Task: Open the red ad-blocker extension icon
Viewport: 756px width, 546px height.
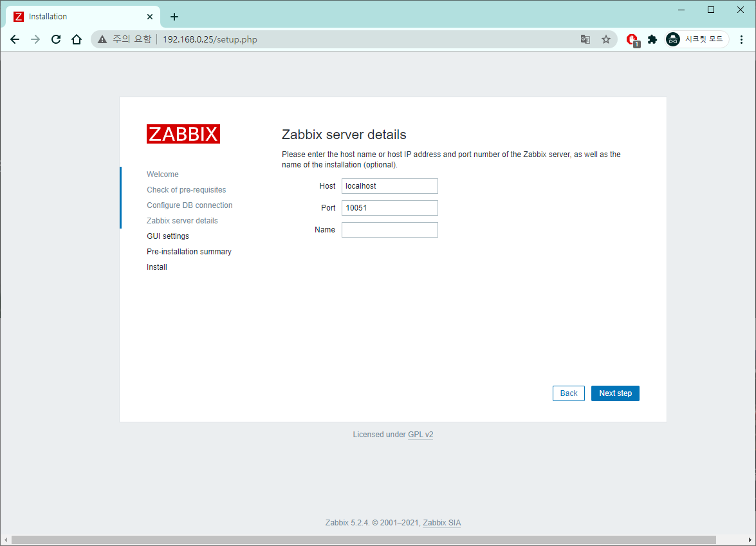Action: [x=632, y=39]
